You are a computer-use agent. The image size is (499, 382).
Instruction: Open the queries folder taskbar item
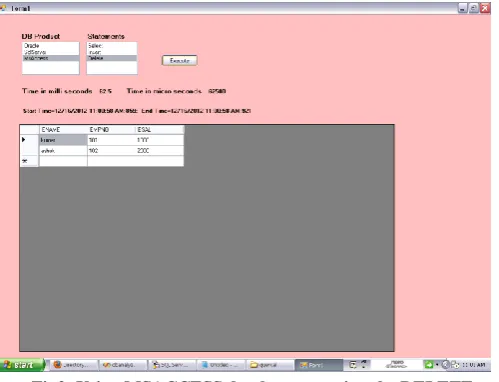click(x=269, y=365)
